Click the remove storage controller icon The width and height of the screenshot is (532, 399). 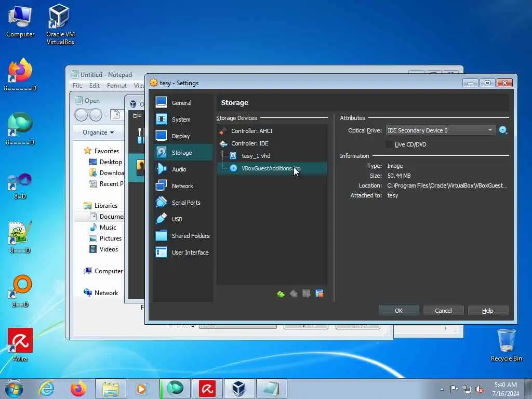click(x=294, y=294)
